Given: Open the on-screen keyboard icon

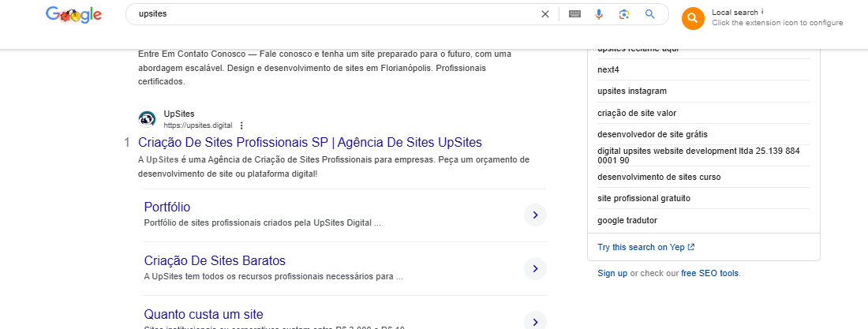Looking at the screenshot, I should [574, 14].
